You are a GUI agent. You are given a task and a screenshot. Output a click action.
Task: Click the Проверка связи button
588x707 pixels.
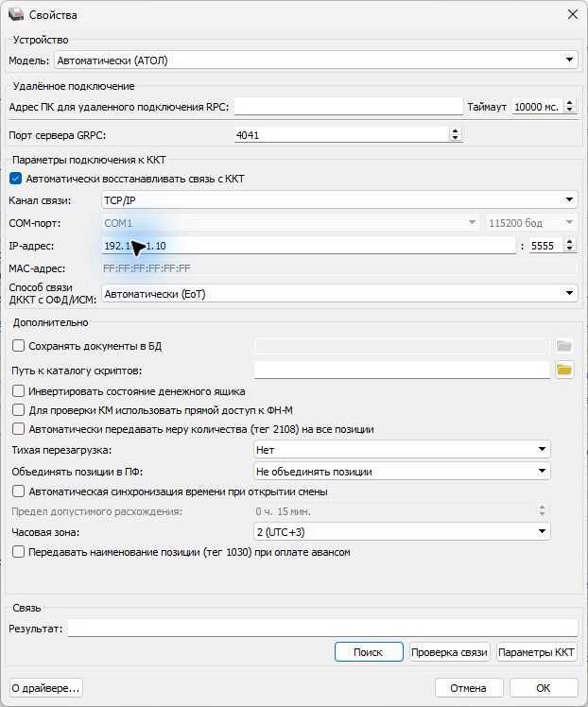[x=449, y=652]
